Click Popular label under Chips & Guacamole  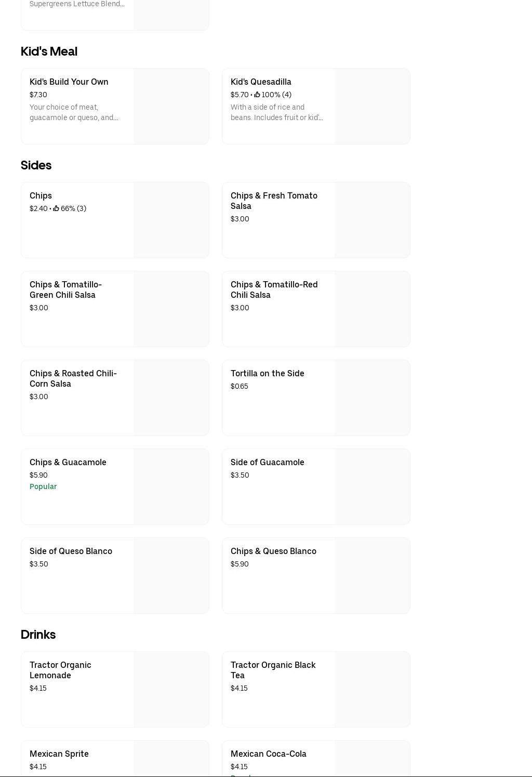click(43, 486)
